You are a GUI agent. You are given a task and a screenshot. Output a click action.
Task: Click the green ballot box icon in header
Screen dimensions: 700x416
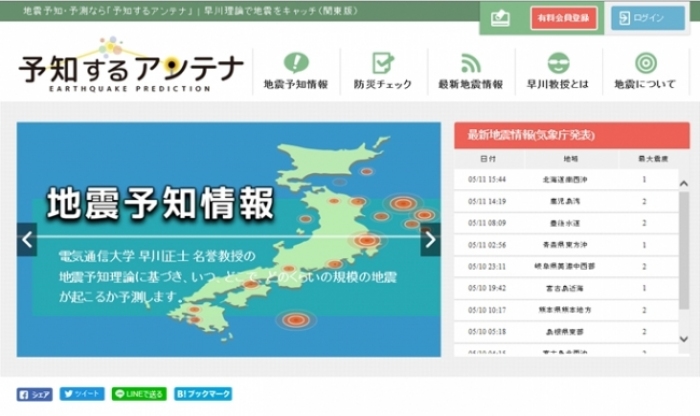(501, 18)
